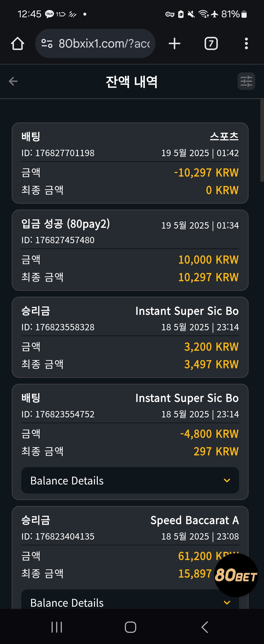264x644 pixels.
Task: Expand Balance Details under Speed Baccarat A
Action: click(130, 600)
